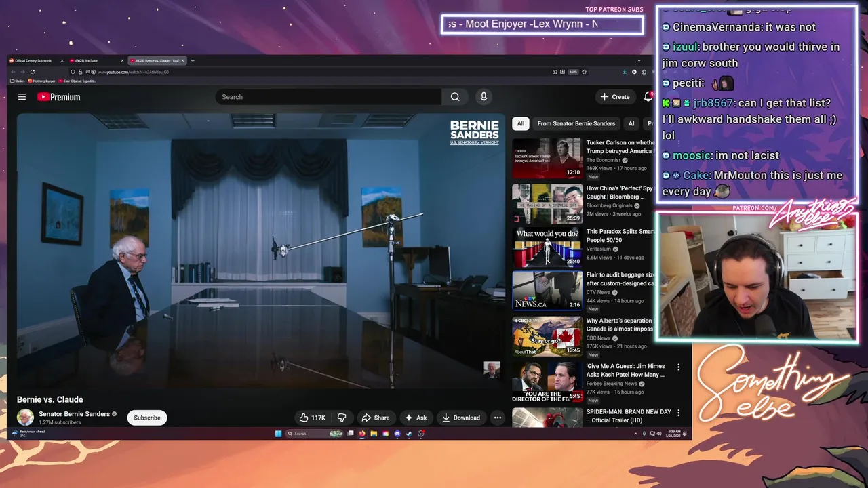Click the Bernie vs. Claude video title
868x488 pixels.
pyautogui.click(x=50, y=400)
